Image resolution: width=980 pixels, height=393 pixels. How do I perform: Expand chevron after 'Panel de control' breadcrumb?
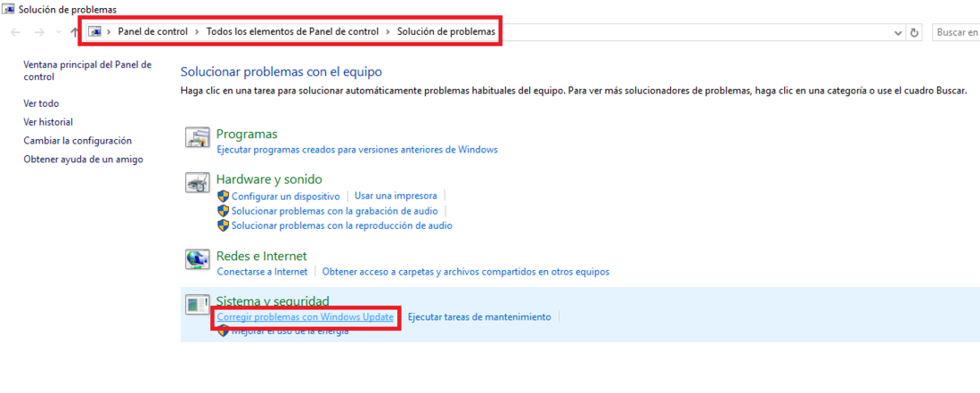pos(198,32)
